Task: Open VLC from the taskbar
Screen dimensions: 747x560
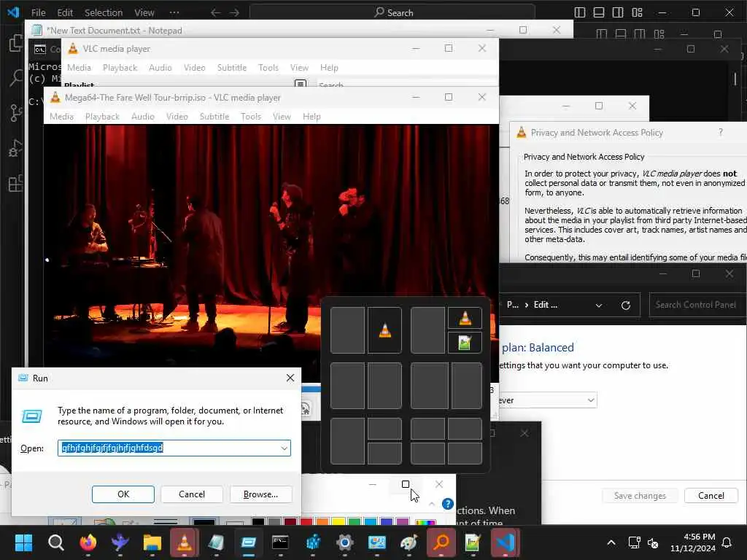Action: pos(185,542)
